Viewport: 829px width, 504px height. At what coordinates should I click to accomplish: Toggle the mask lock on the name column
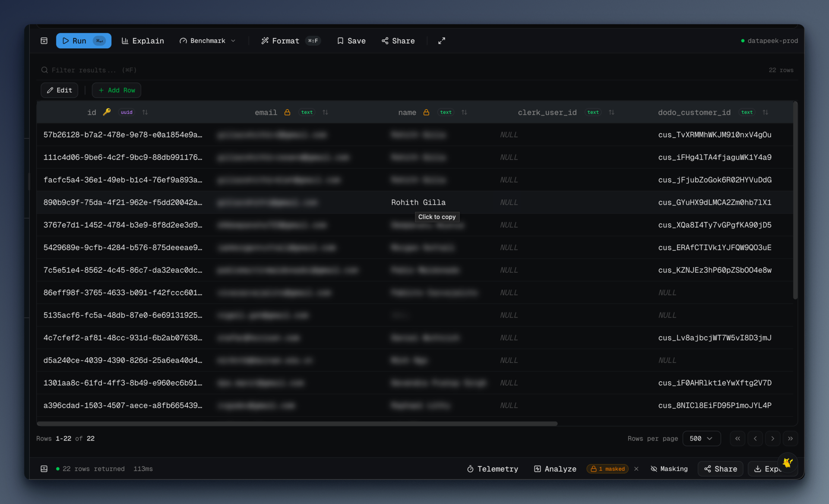click(x=426, y=112)
